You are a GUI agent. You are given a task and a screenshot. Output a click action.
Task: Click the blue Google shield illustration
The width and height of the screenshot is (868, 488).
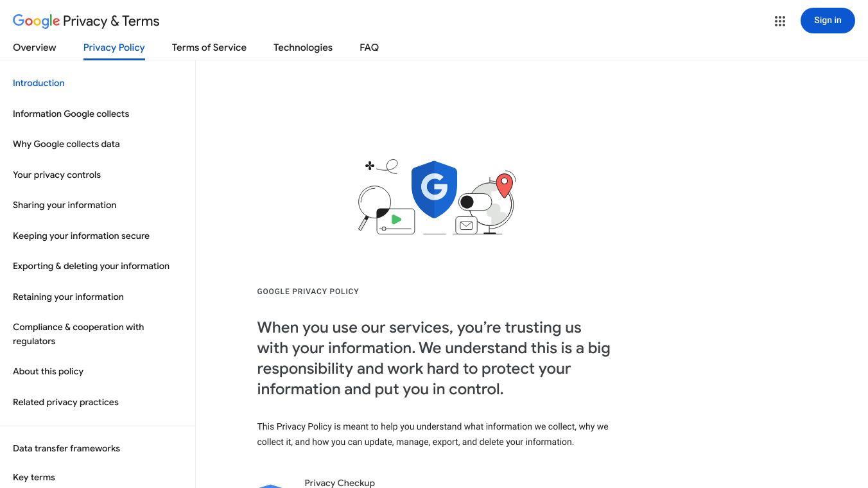pos(434,189)
